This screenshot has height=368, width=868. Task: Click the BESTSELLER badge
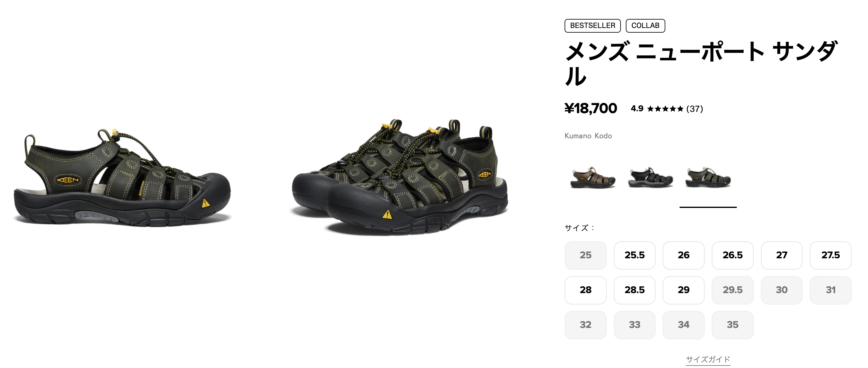(592, 25)
